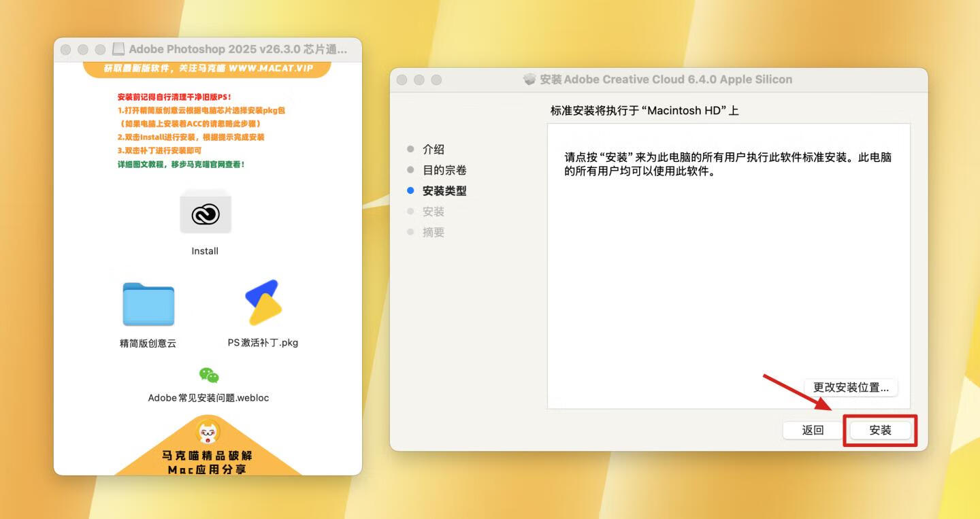Open the WeChat Adobe常见安装问题.webloc icon
Image resolution: width=980 pixels, height=519 pixels.
coord(209,375)
